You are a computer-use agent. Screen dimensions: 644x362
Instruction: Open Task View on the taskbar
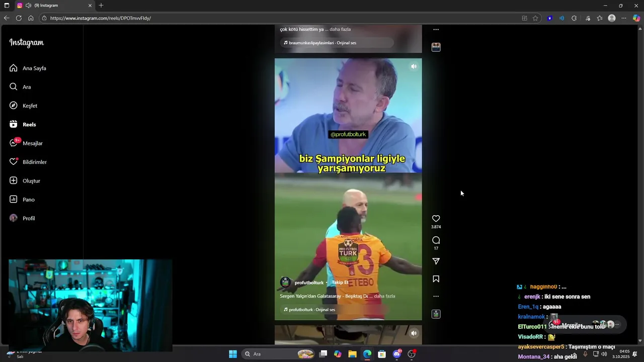323,354
